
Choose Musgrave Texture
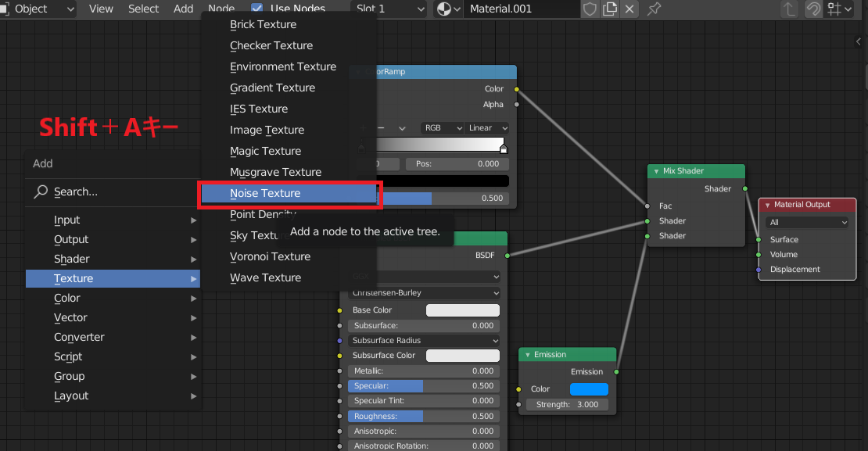click(x=289, y=172)
